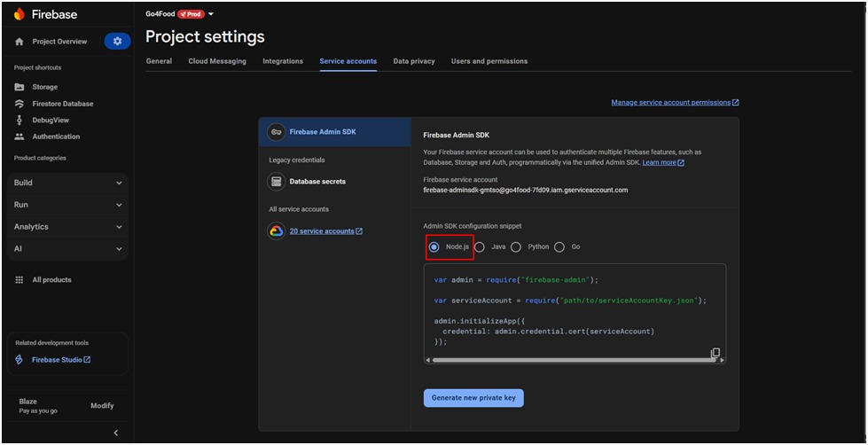Open Firestore Database shortcut icon
The width and height of the screenshot is (868, 445).
pyautogui.click(x=20, y=104)
